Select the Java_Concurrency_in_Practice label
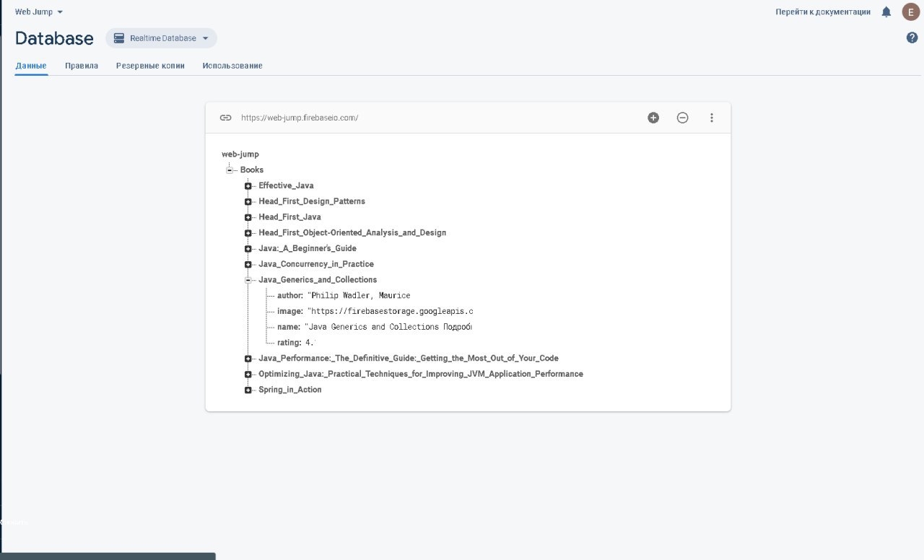The width and height of the screenshot is (924, 560). 316,264
